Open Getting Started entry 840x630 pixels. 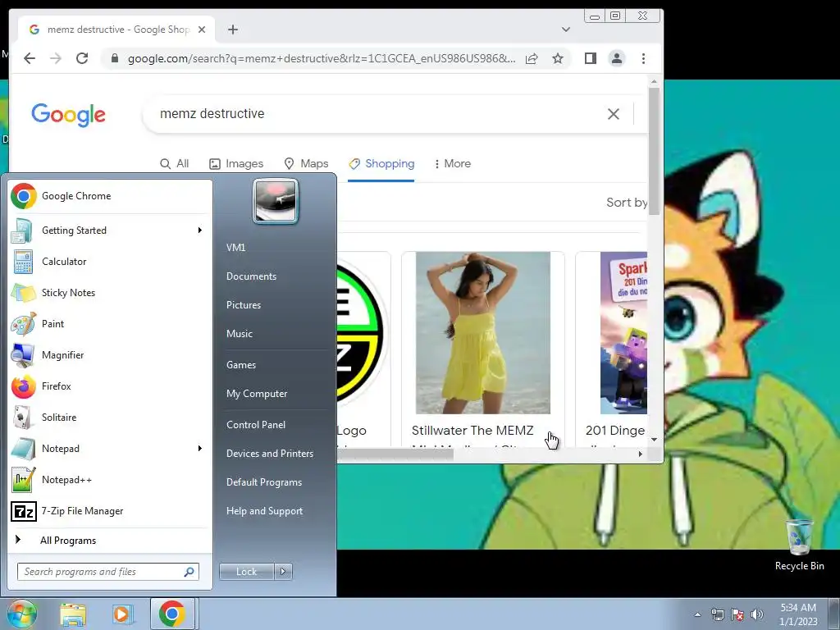(110, 231)
